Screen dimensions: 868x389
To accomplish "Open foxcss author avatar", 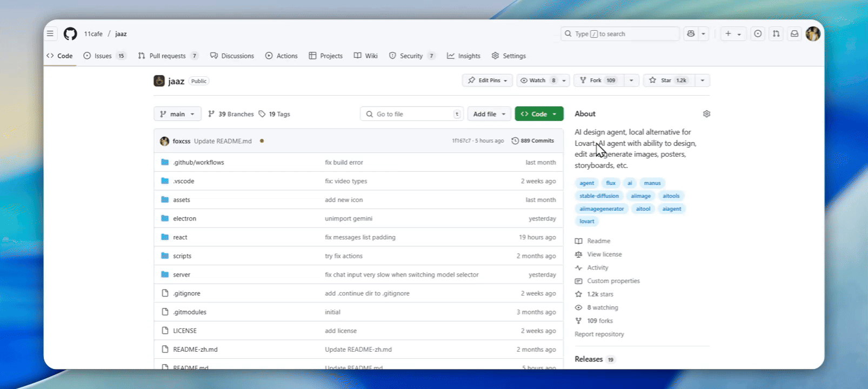I will click(x=164, y=141).
